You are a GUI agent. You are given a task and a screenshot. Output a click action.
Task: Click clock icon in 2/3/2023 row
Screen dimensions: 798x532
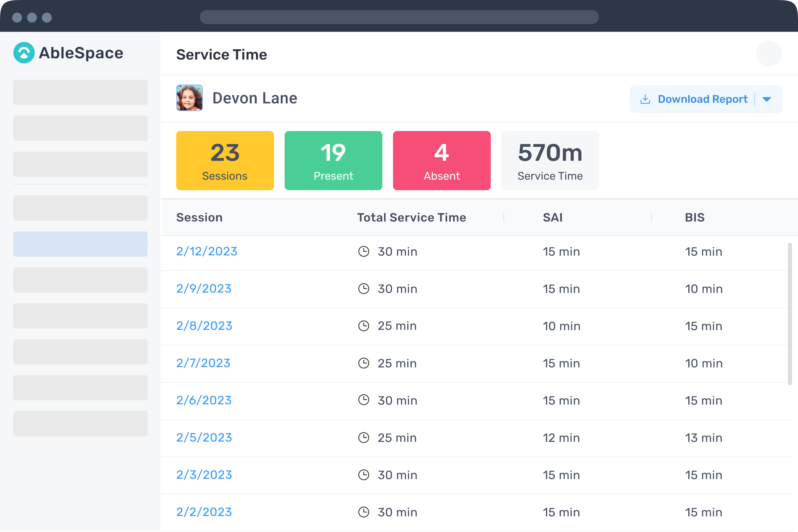[364, 475]
